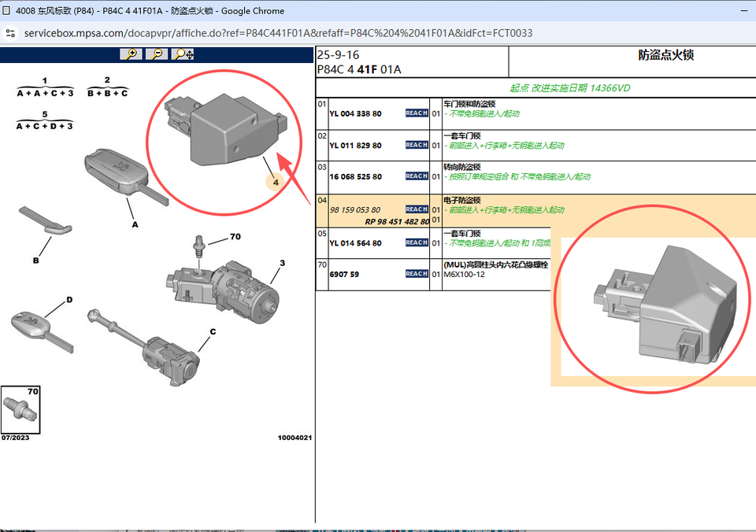
Task: Select the zoom-and-pan magnifier tool
Action: [x=184, y=54]
